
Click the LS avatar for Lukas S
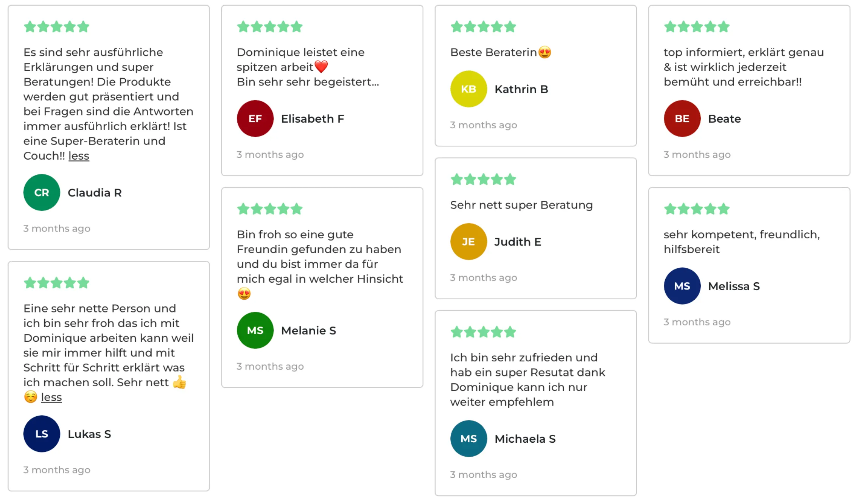42,434
